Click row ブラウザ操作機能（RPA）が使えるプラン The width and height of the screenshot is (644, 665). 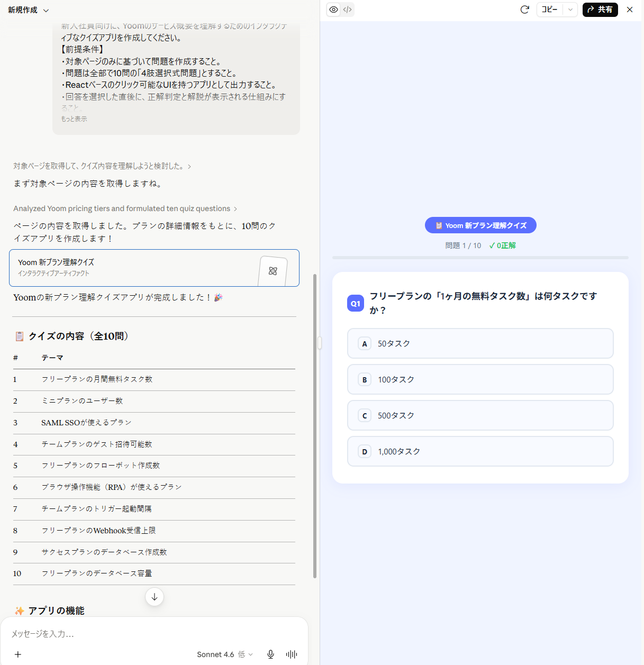click(154, 487)
